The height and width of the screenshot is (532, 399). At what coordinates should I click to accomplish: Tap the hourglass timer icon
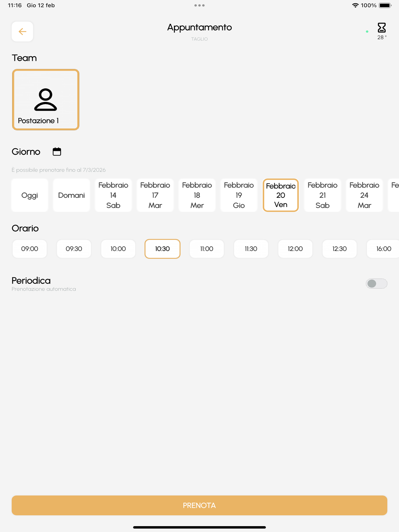[382, 28]
